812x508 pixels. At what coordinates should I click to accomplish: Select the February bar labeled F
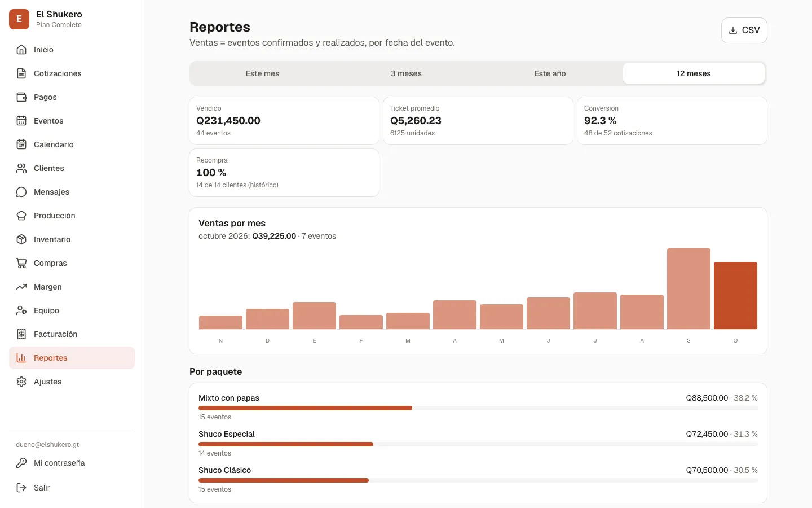(361, 322)
